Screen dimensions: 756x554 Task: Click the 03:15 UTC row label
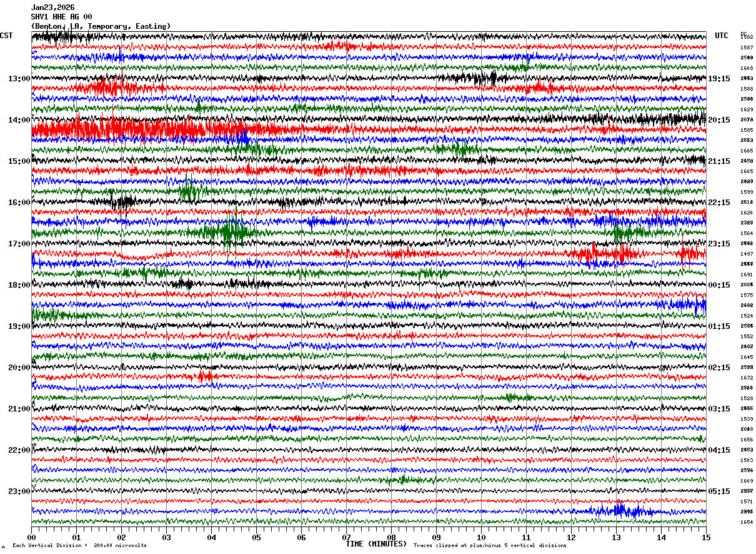pos(719,409)
